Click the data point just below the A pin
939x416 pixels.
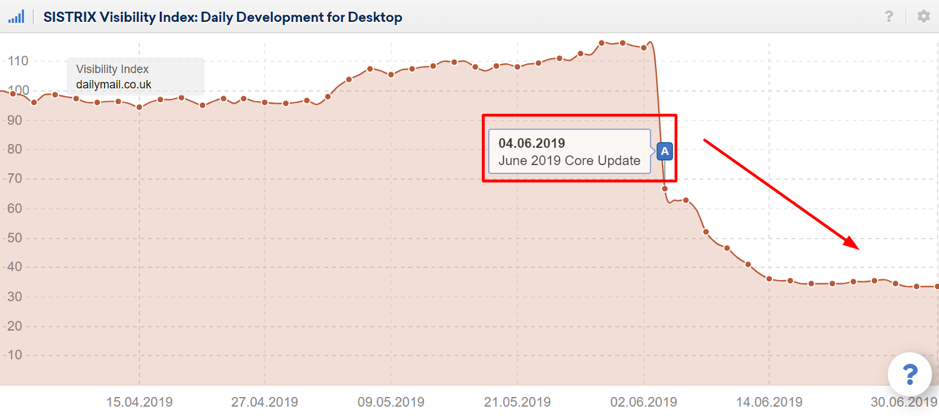point(665,187)
